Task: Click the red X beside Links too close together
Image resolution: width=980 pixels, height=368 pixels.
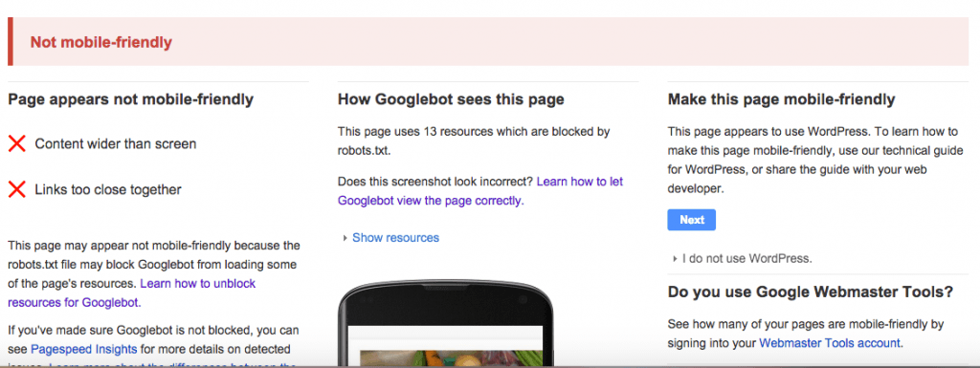Action: [x=17, y=189]
